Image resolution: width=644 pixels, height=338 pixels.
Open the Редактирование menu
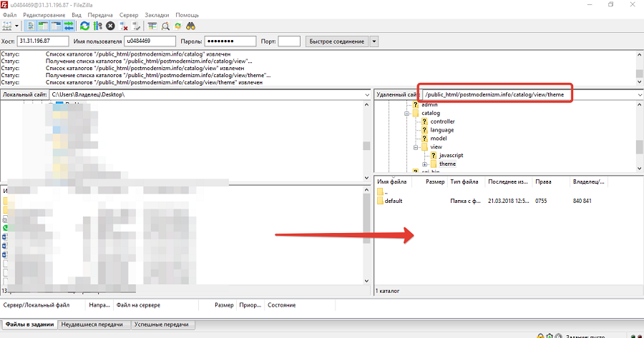tap(44, 15)
